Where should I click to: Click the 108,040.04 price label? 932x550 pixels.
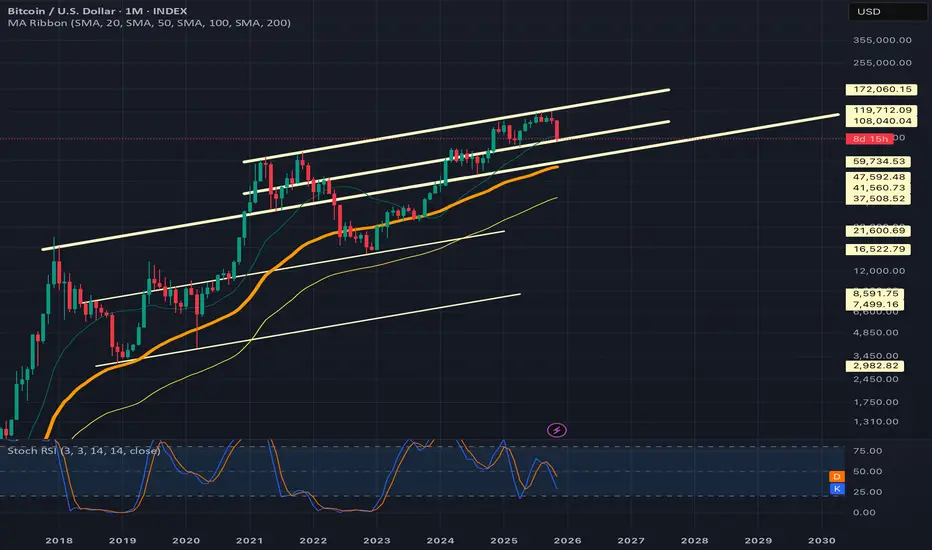(x=881, y=121)
